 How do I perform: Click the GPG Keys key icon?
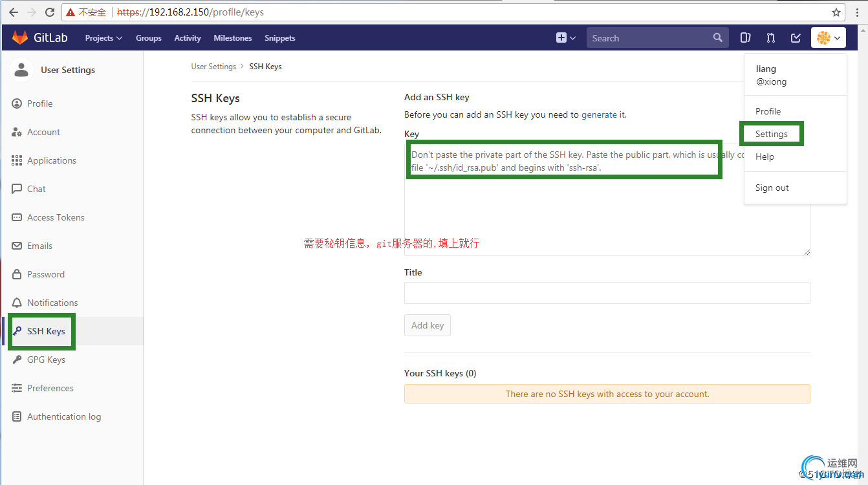pos(17,360)
